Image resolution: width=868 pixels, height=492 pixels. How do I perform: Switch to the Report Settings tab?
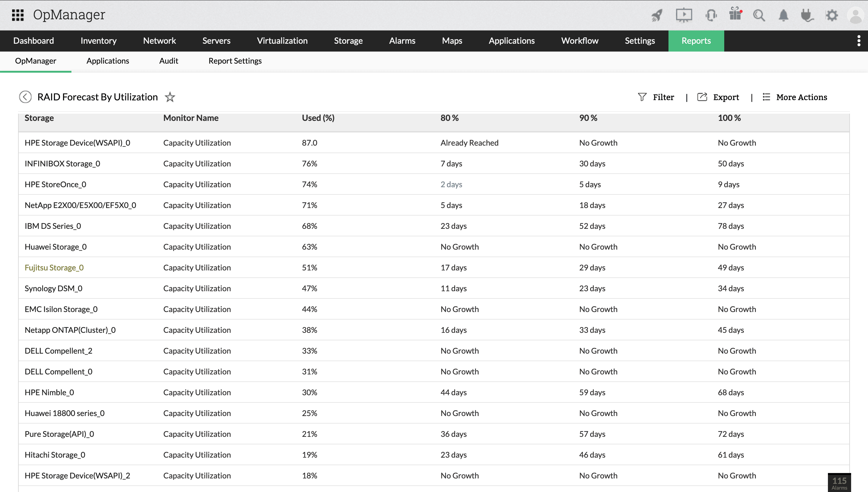coord(235,61)
